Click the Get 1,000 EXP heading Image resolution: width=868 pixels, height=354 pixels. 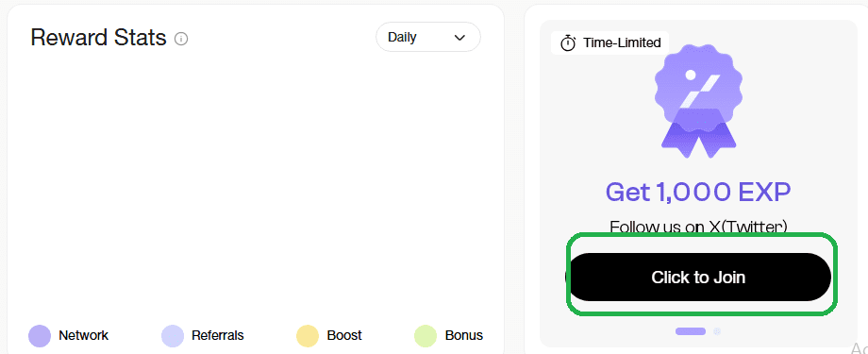click(698, 192)
